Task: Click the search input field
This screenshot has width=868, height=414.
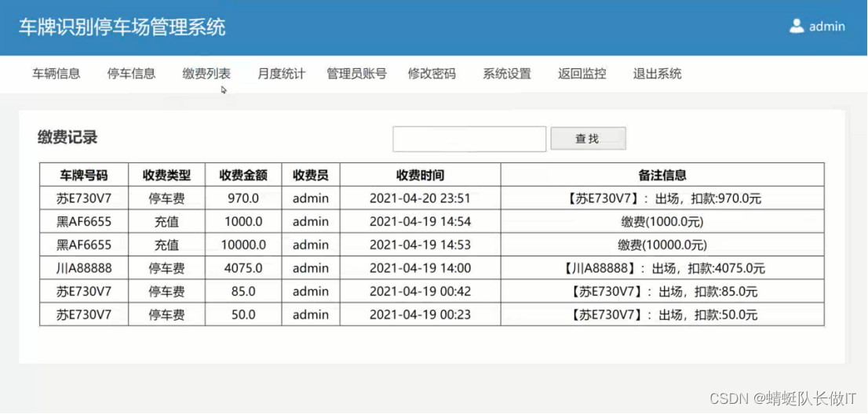Action: pyautogui.click(x=469, y=139)
